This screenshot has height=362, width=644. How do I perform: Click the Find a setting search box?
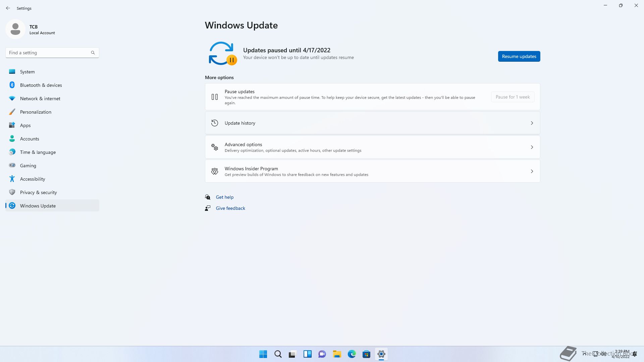pos(52,53)
